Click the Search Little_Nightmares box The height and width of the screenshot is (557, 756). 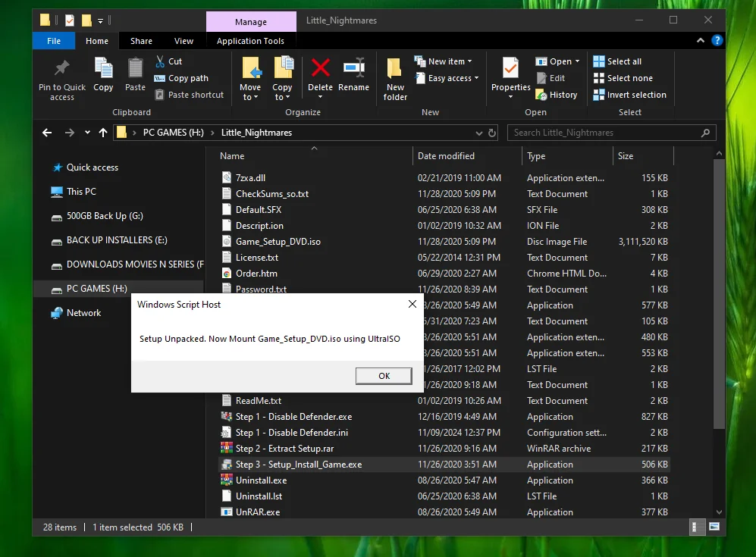coord(611,133)
